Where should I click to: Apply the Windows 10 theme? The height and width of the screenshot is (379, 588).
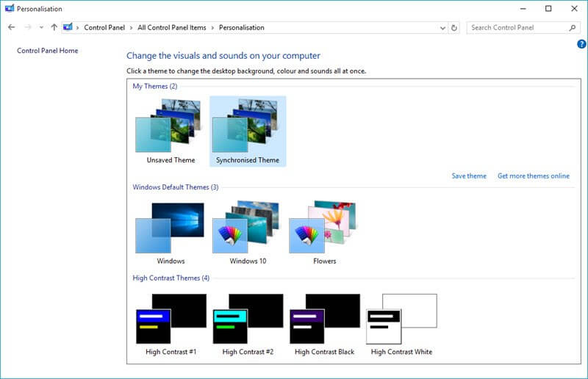(248, 232)
